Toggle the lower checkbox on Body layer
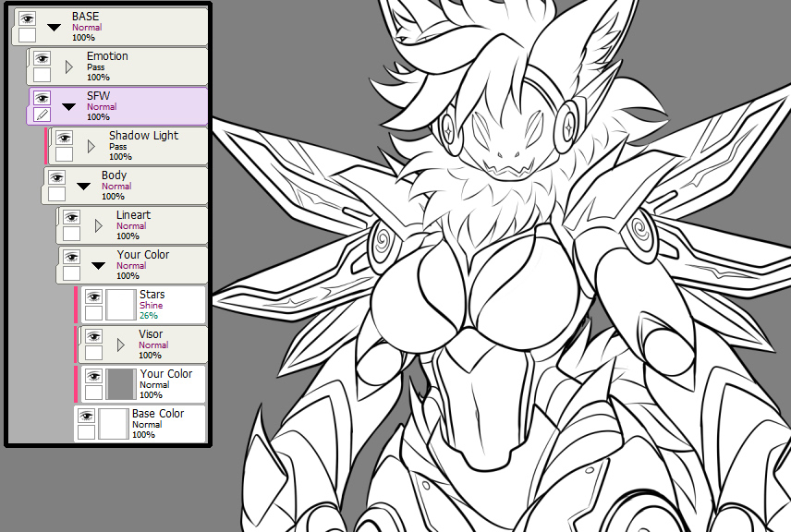Screen dimensions: 791x532 coord(56,194)
